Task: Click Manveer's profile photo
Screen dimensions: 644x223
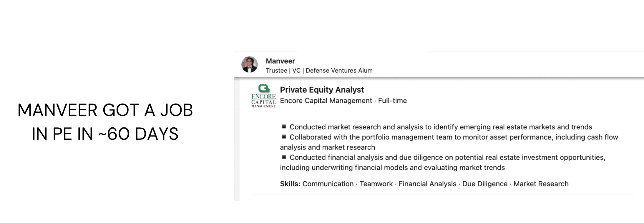Action: tap(249, 64)
